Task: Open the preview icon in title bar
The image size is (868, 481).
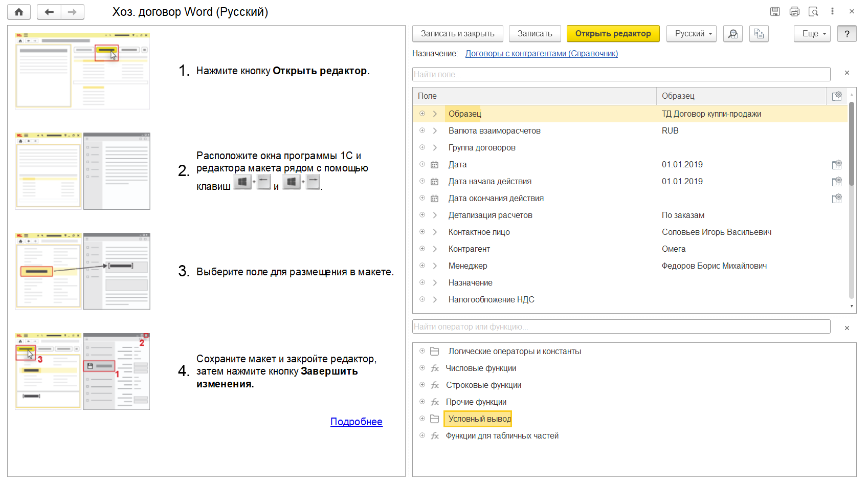Action: tap(813, 11)
